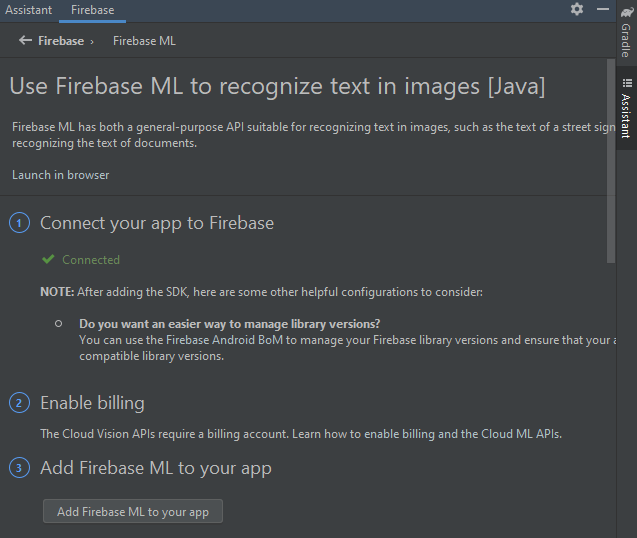Click the step 2 circled number
The height and width of the screenshot is (538, 637).
pyautogui.click(x=19, y=403)
